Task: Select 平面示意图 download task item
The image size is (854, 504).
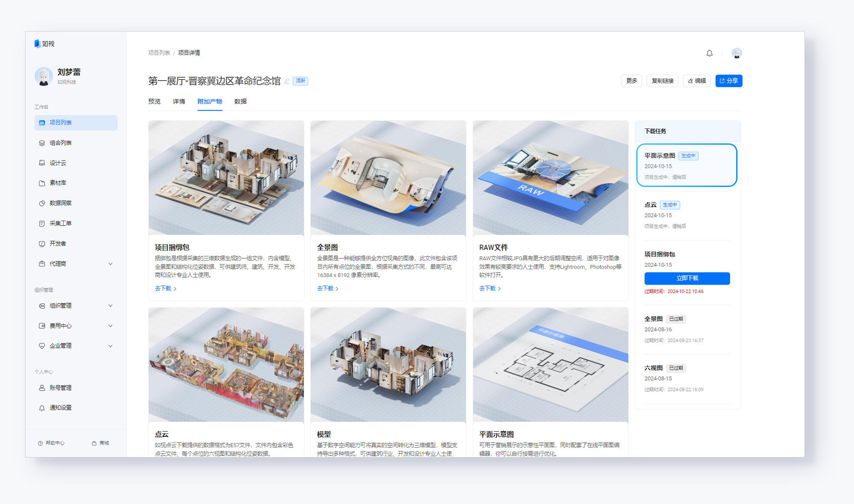Action: coord(687,165)
